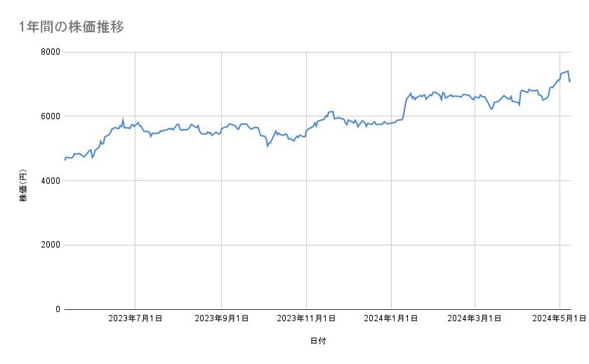Viewport: 589px width, 364px height.
Task: Click the 6000 label on the vertical axis
Action: click(50, 116)
